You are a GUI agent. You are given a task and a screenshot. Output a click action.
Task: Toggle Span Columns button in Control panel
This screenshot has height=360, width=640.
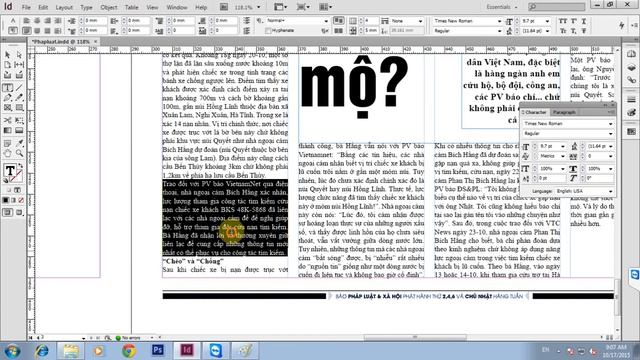(x=384, y=20)
